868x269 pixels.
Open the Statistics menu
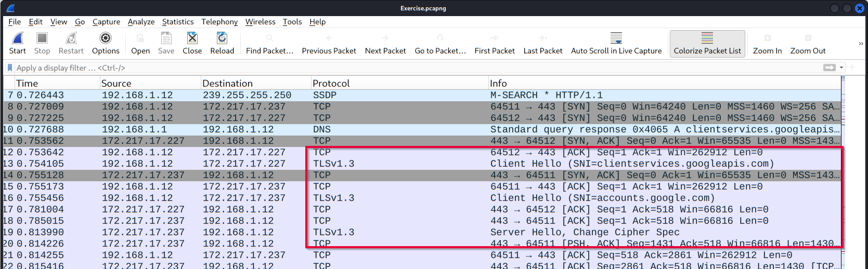(178, 22)
